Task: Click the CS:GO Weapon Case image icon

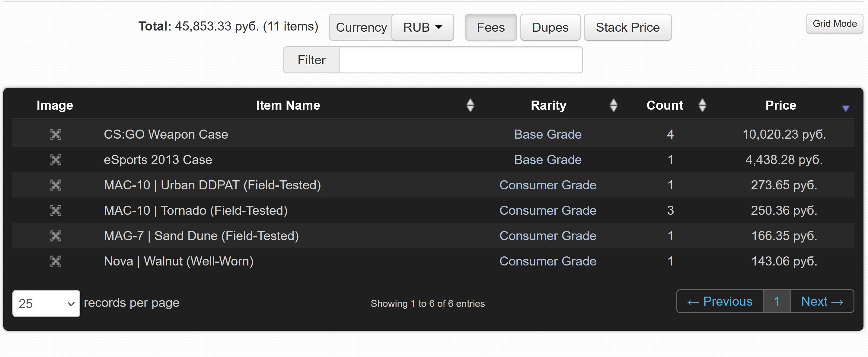Action: pyautogui.click(x=56, y=134)
